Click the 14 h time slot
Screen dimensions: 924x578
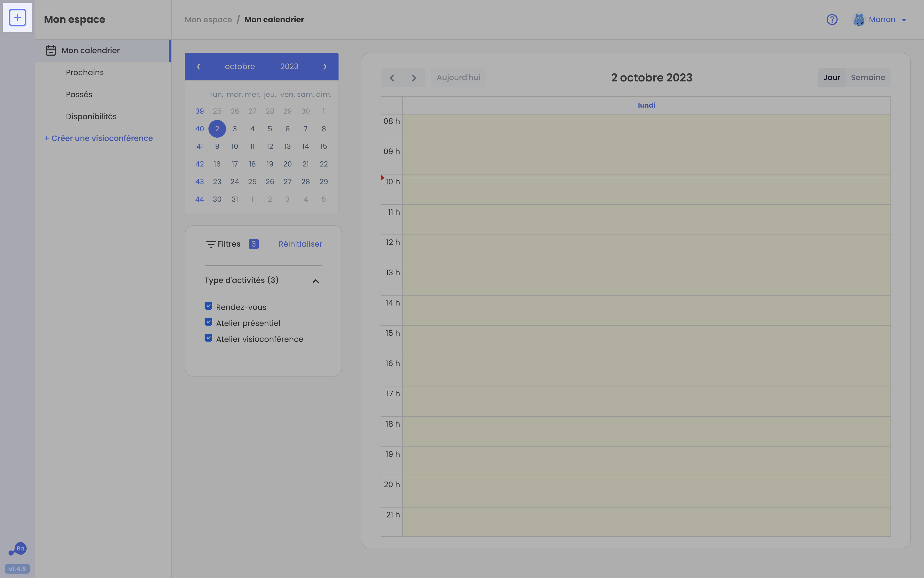[x=647, y=310]
